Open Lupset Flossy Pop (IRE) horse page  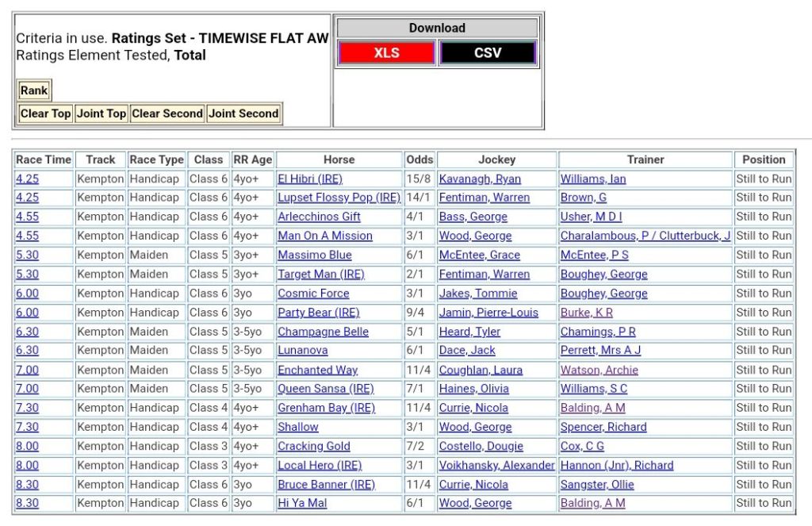339,198
